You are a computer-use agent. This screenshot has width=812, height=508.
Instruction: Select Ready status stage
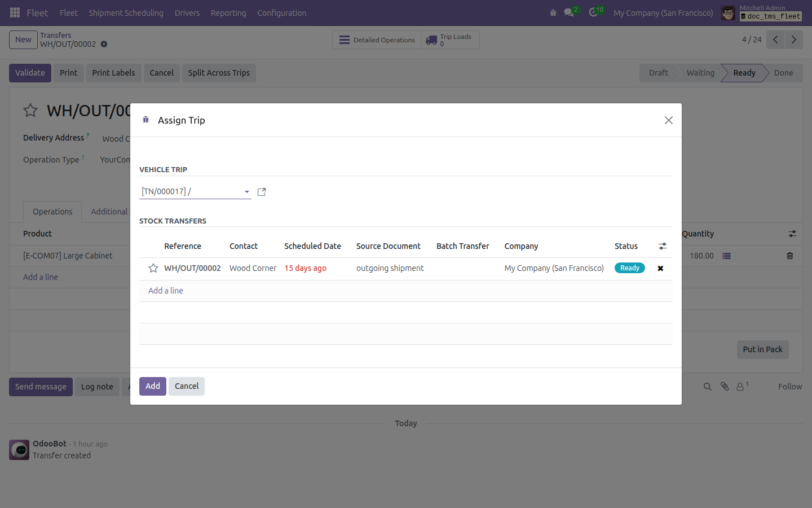pos(744,73)
